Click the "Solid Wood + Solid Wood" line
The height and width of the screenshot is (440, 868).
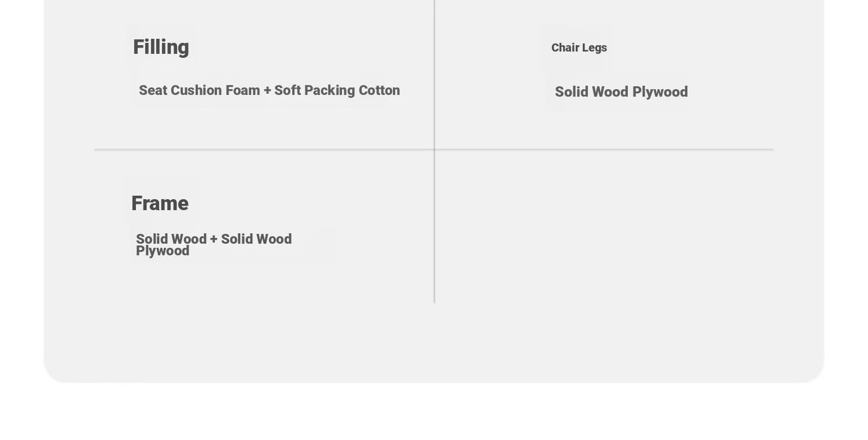(x=214, y=239)
